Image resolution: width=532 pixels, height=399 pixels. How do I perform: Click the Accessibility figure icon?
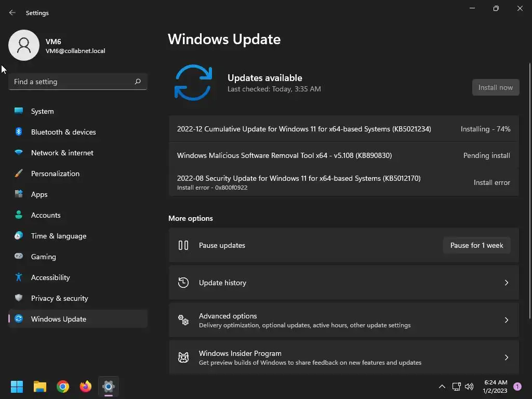coord(19,277)
